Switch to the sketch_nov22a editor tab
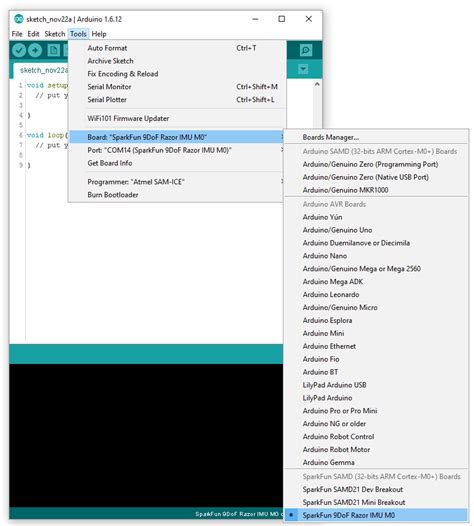Image resolution: width=474 pixels, height=526 pixels. point(41,70)
